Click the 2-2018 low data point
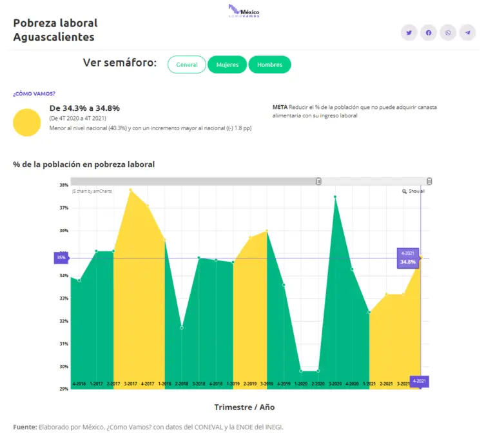495x448 pixels. click(x=182, y=328)
